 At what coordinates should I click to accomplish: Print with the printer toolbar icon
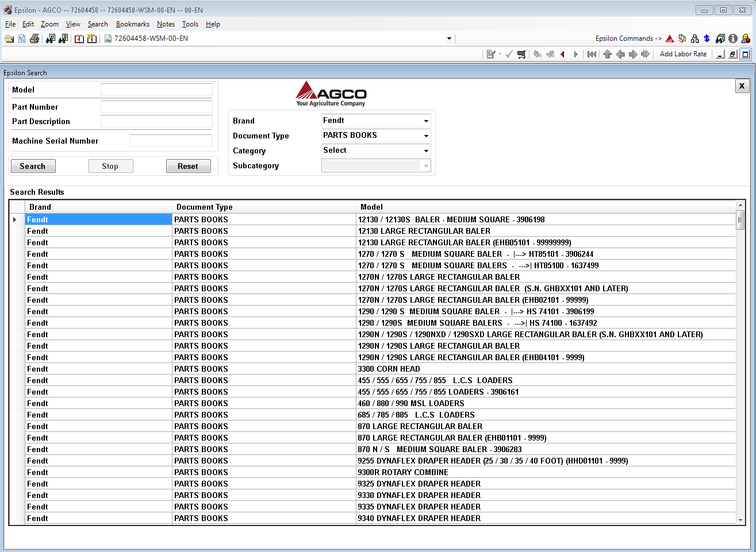(x=34, y=38)
